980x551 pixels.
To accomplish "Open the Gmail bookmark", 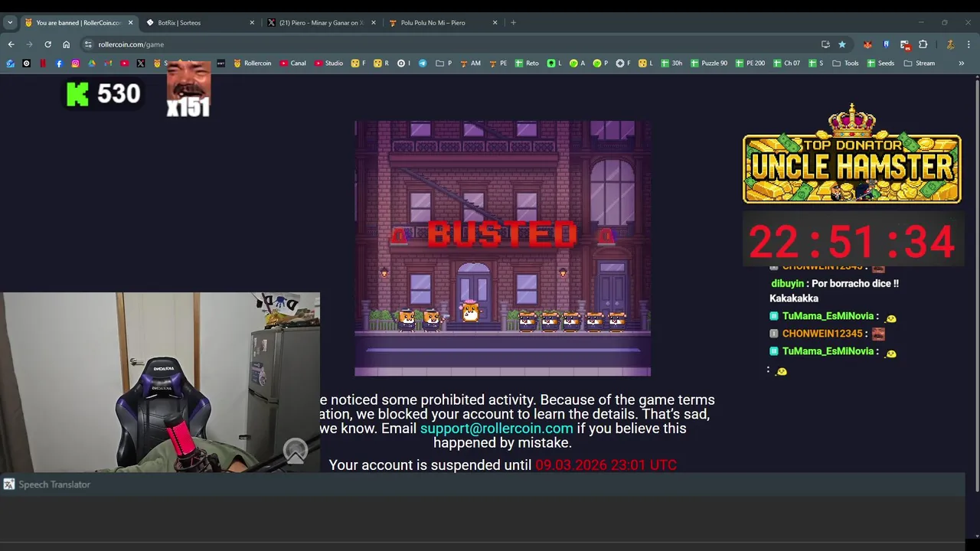I will pyautogui.click(x=108, y=64).
